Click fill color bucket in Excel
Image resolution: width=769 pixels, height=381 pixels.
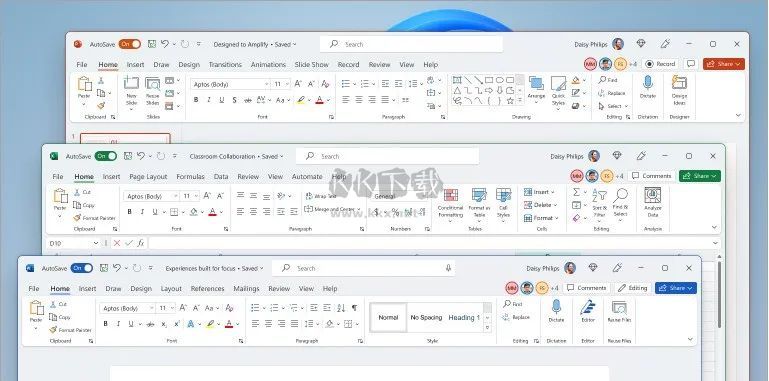193,212
